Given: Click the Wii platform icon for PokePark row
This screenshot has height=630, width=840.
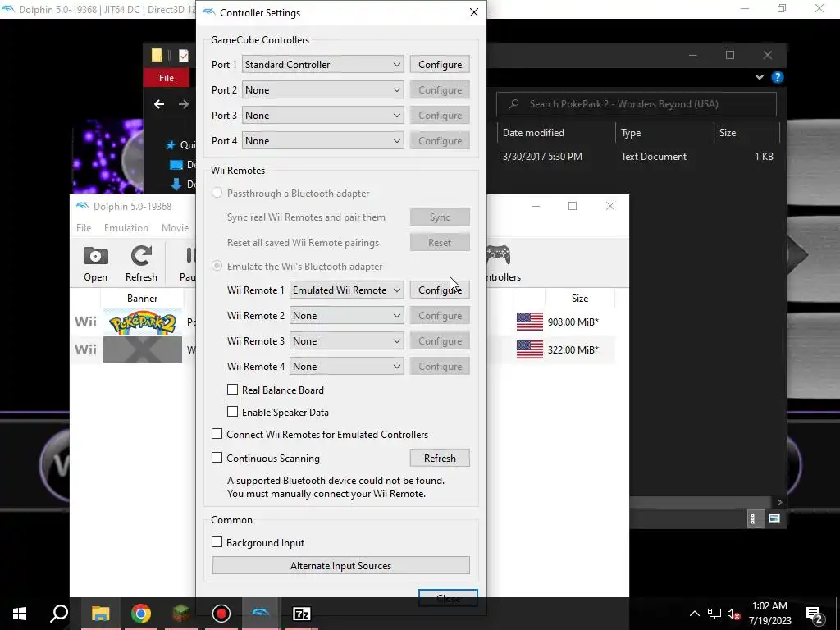Looking at the screenshot, I should (85, 322).
